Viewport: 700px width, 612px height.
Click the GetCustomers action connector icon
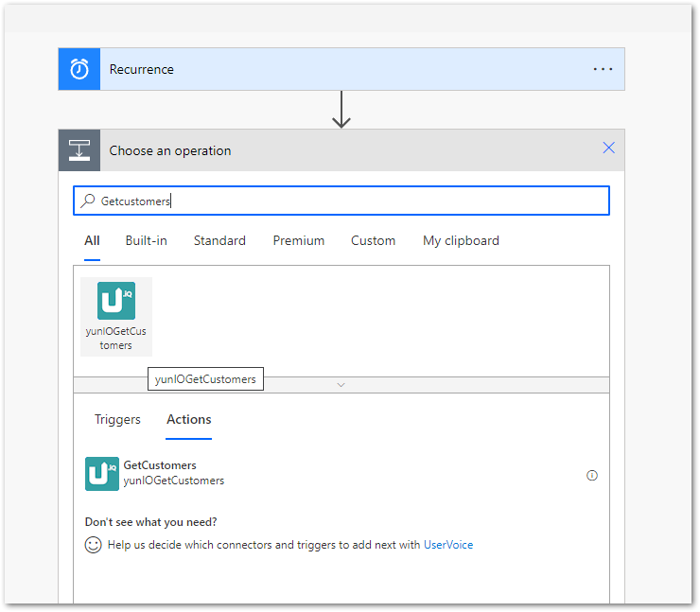click(102, 474)
